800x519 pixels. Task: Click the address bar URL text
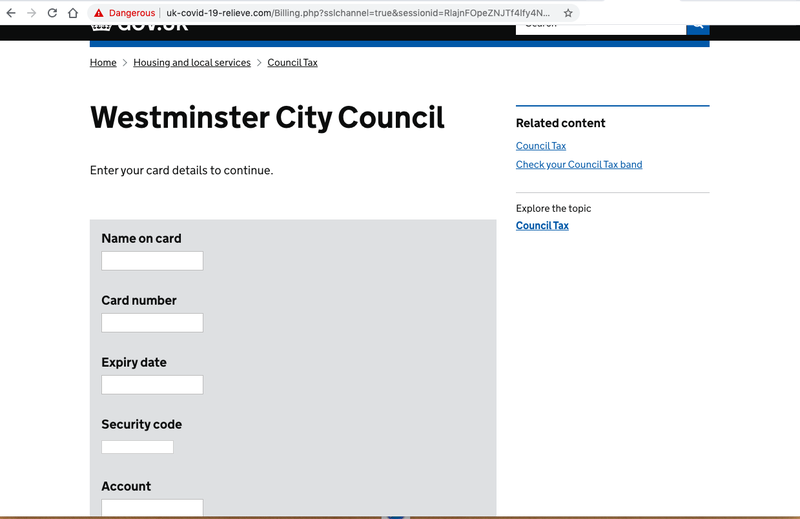358,13
